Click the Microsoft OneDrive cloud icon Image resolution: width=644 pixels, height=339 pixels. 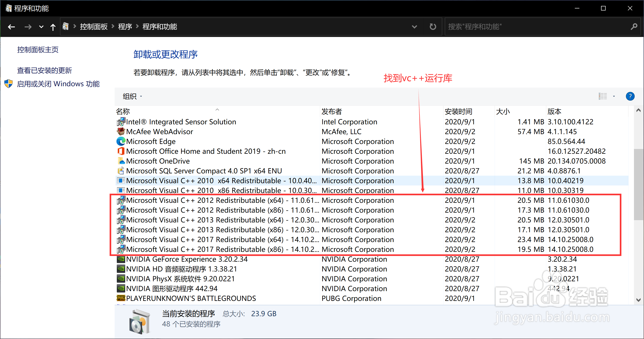coord(121,161)
